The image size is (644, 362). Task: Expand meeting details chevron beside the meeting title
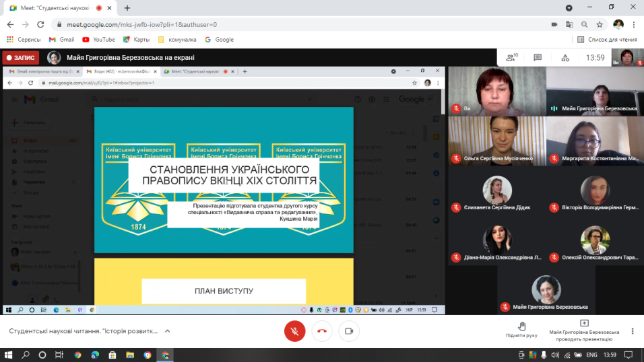coord(168,331)
